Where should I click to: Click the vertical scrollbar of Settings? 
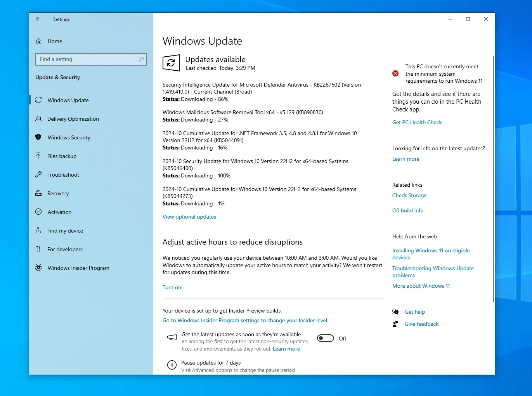[493, 179]
